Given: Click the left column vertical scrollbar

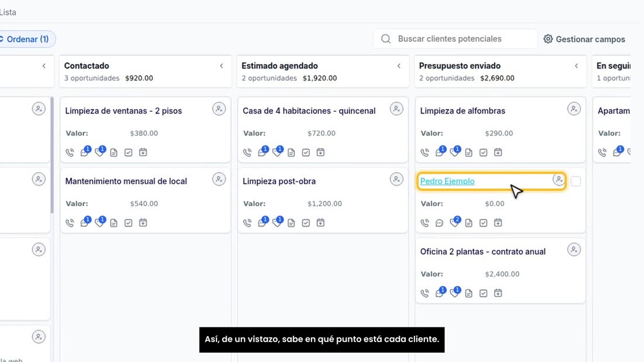Looking at the screenshot, I should [x=52, y=155].
